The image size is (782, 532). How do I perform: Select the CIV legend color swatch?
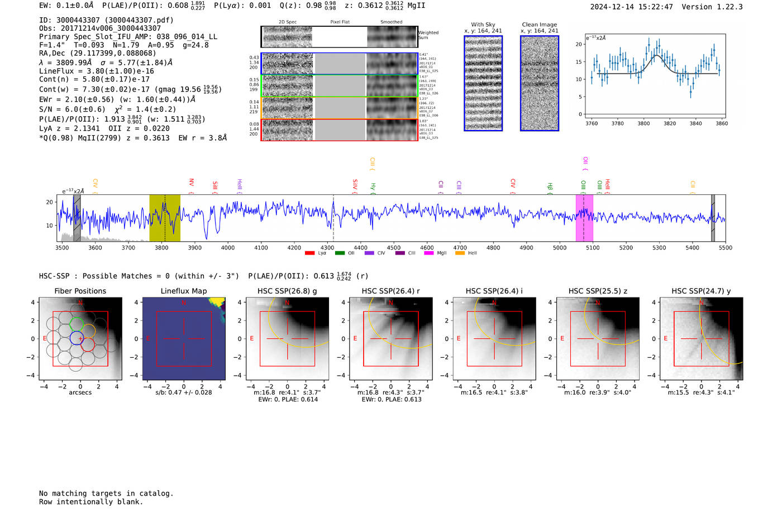pos(369,253)
